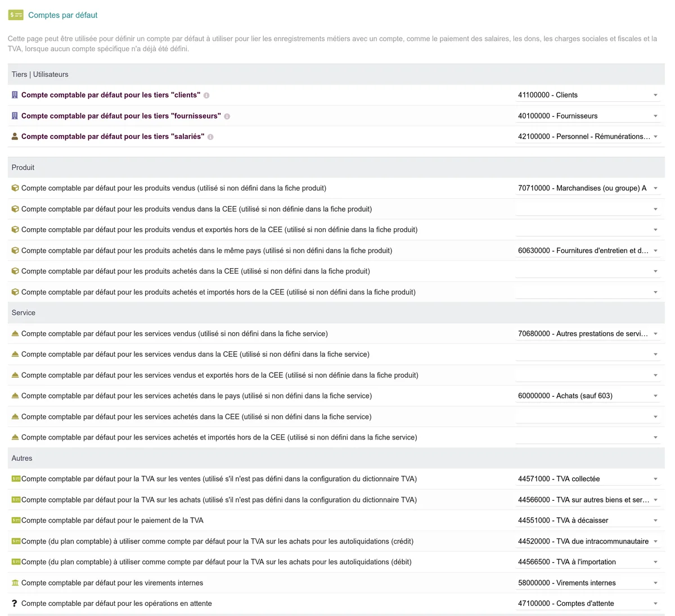Click building icon beside tiers "fournisseurs" label
675x616 pixels.
click(15, 116)
